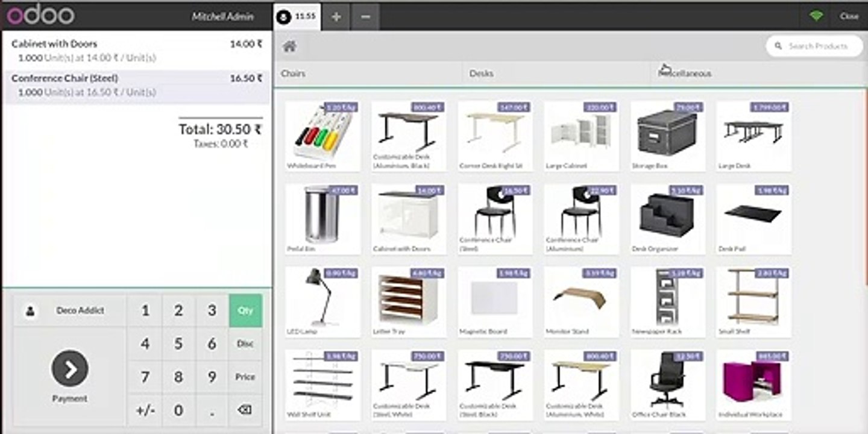Click the Odoo logo

41,15
